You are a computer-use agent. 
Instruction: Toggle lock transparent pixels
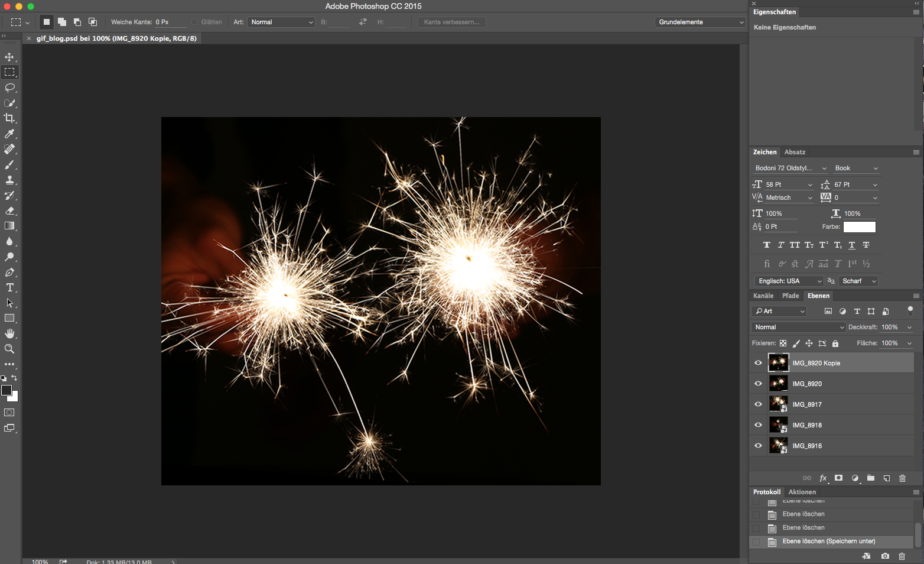click(783, 343)
